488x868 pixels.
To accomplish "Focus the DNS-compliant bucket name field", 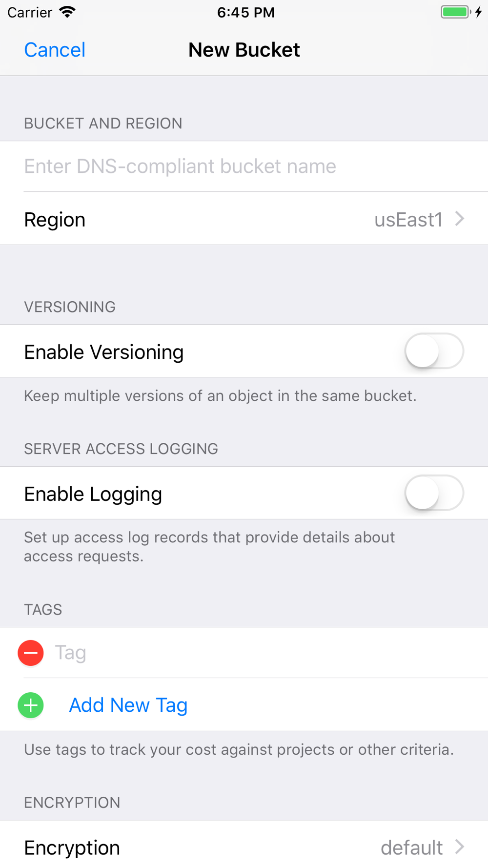I will tap(244, 166).
